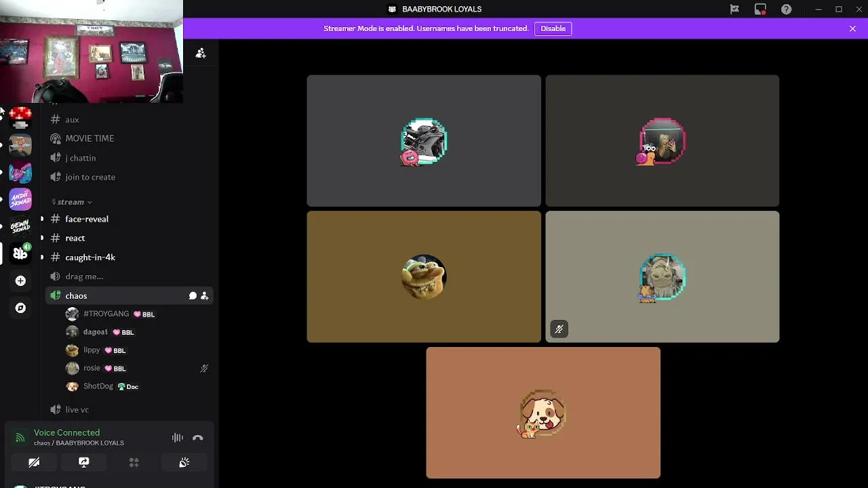Open chat for chaos voice channel

tap(193, 296)
